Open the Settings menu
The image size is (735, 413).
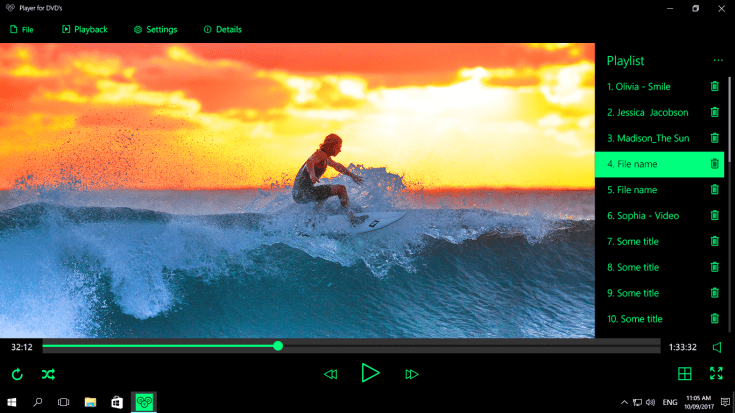pyautogui.click(x=155, y=29)
